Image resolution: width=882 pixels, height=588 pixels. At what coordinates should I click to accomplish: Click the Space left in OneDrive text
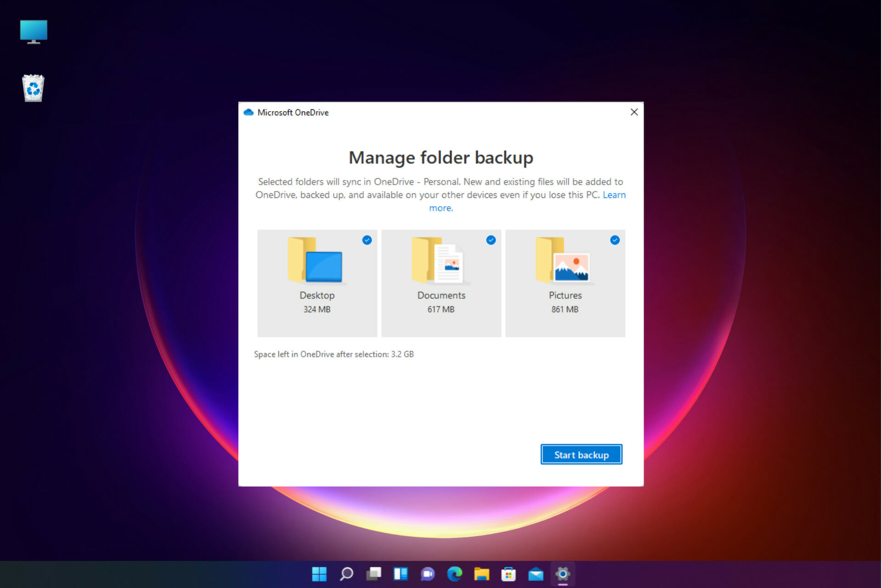pyautogui.click(x=334, y=354)
